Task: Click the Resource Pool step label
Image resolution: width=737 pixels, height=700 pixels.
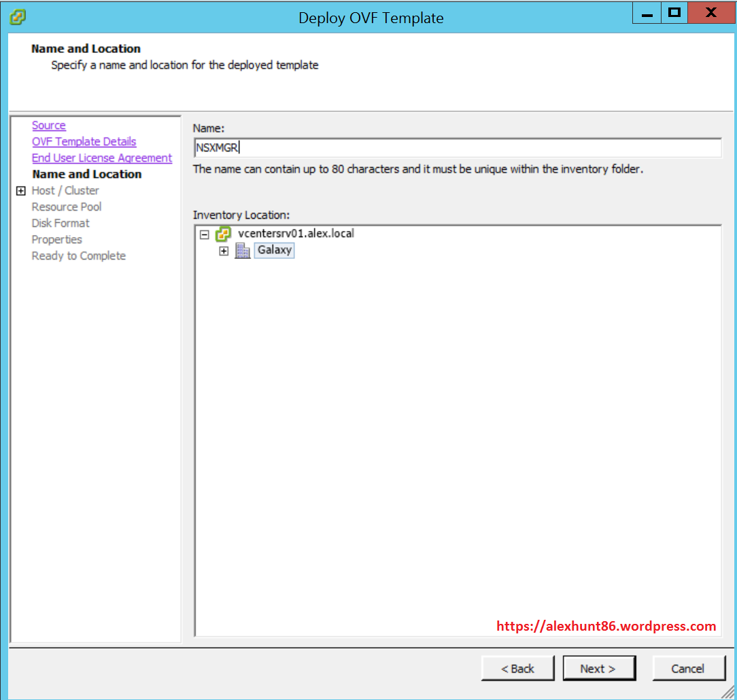Action: click(x=66, y=207)
